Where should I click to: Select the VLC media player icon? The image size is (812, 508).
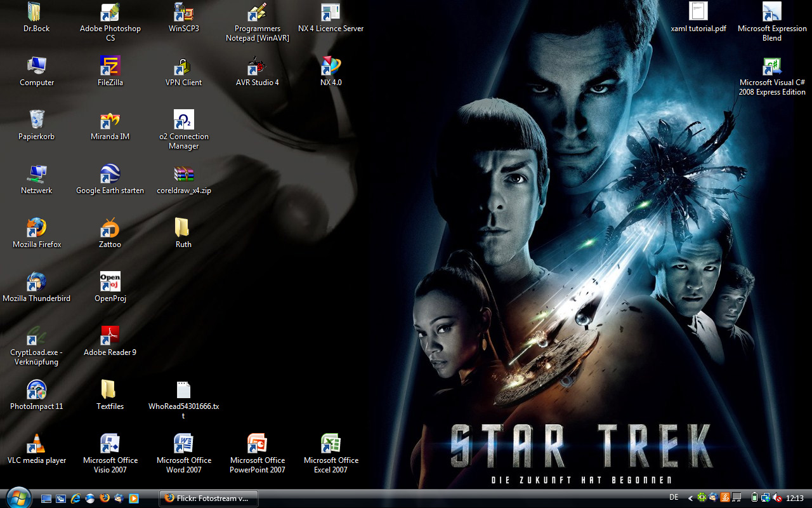coord(37,444)
